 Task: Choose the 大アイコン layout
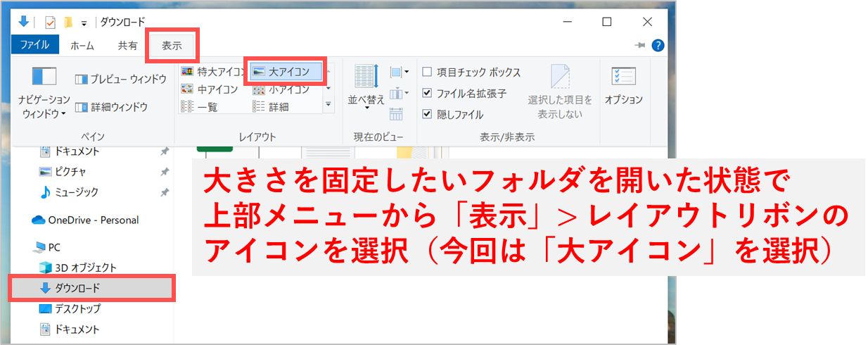286,71
